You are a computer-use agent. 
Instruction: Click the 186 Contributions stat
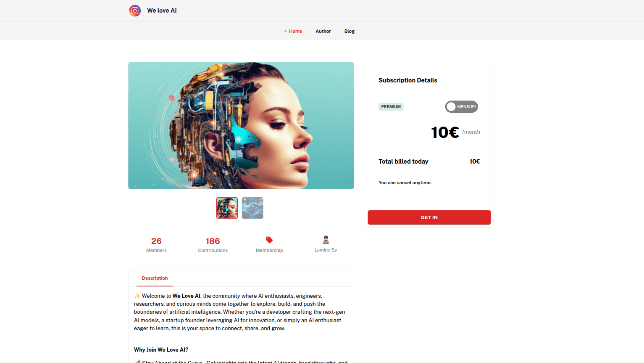tap(213, 244)
